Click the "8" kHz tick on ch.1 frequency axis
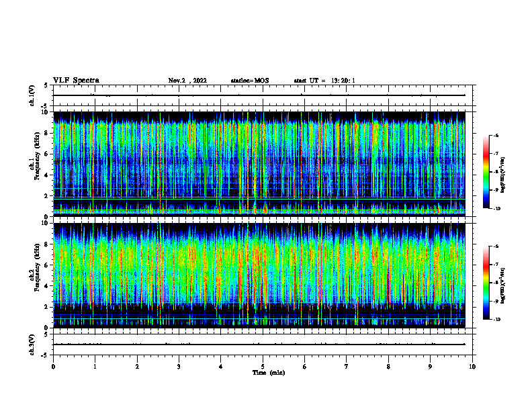 click(x=47, y=133)
